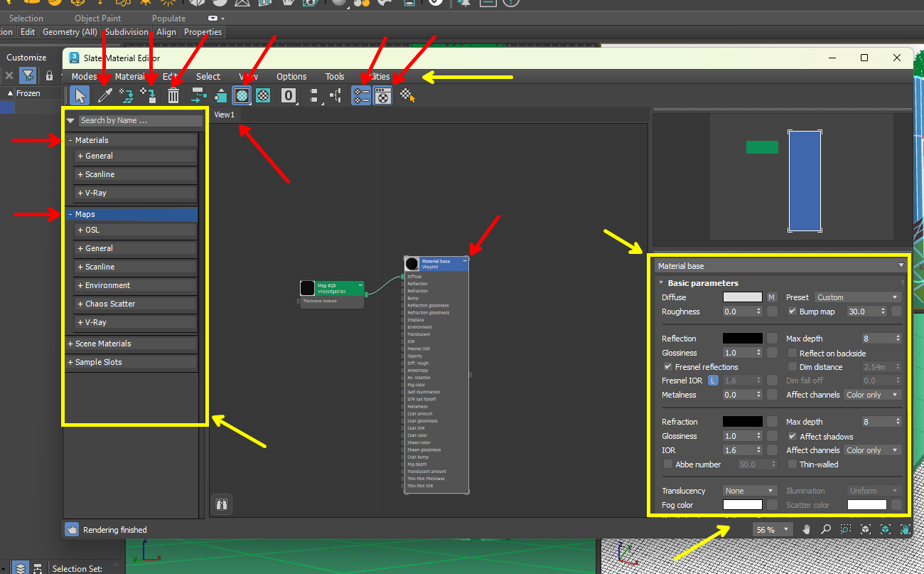Click Assign Material to Selection icon

point(149,95)
